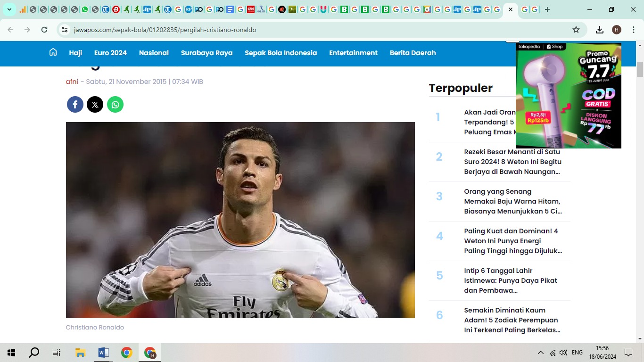644x362 pixels.
Task: View site information icon in address bar
Action: 65,30
